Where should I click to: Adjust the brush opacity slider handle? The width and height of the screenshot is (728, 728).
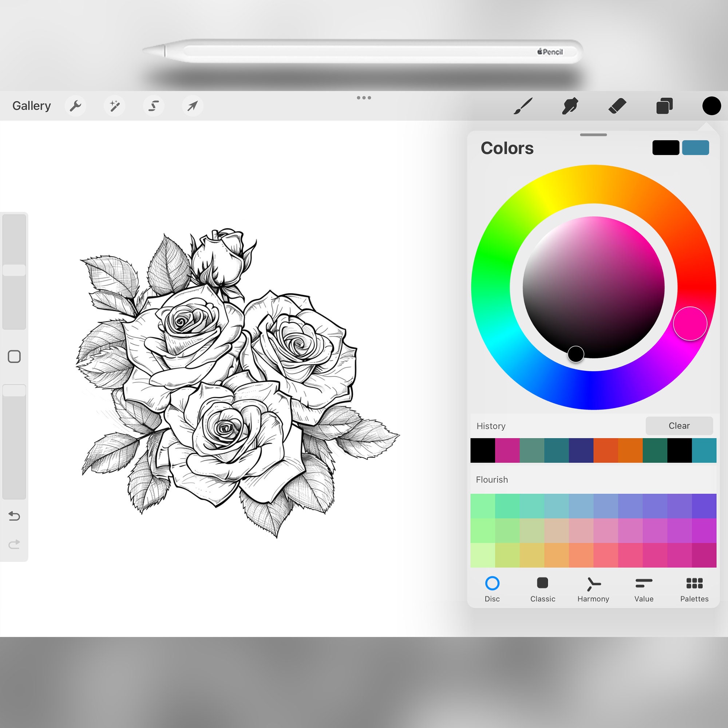point(14,390)
